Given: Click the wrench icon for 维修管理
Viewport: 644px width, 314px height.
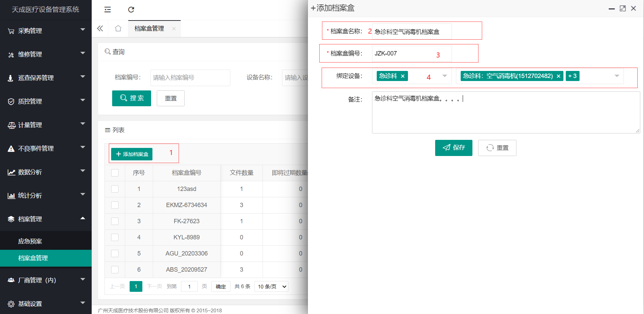Looking at the screenshot, I should tap(11, 54).
